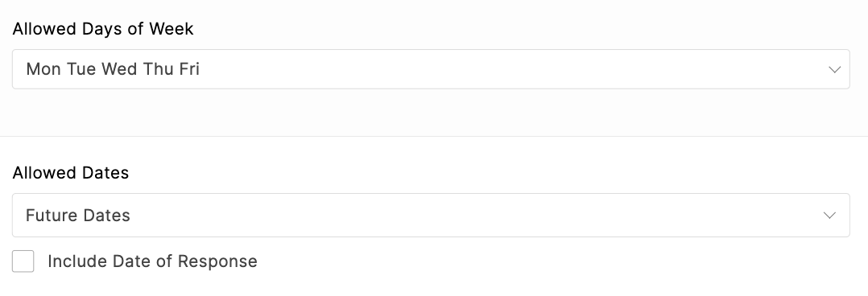Open the Allowed Dates dropdown
This screenshot has width=868, height=296.
tap(431, 216)
